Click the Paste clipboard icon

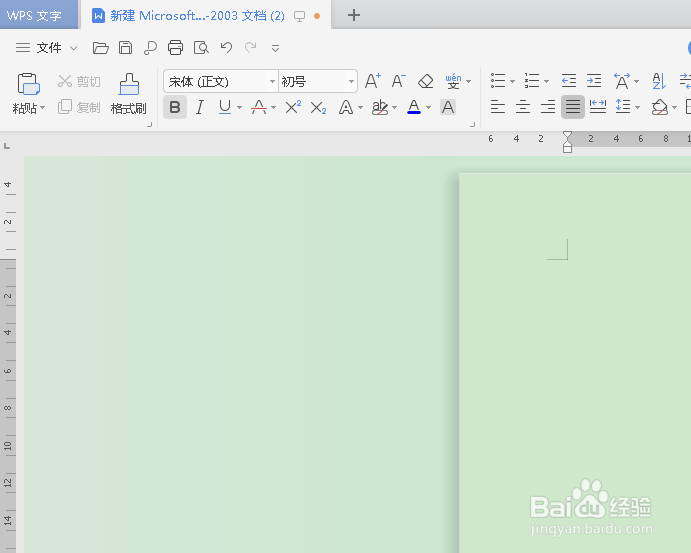29,84
